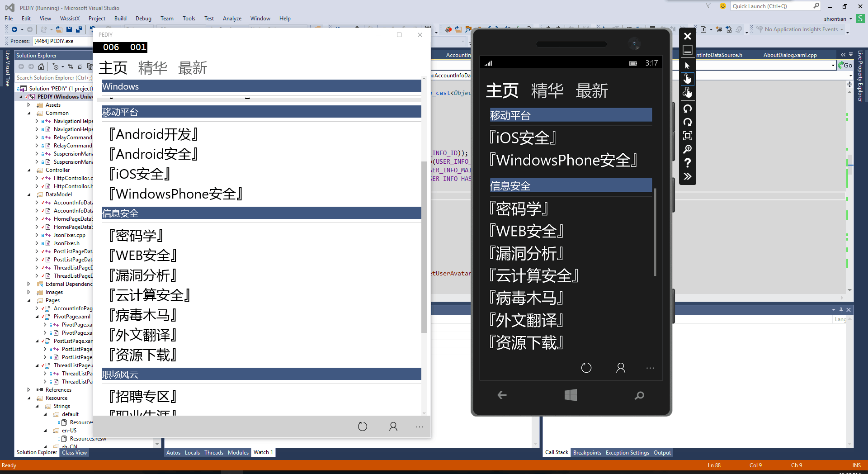Tap emulator Windows Start button
The width and height of the screenshot is (868, 474).
point(571,395)
